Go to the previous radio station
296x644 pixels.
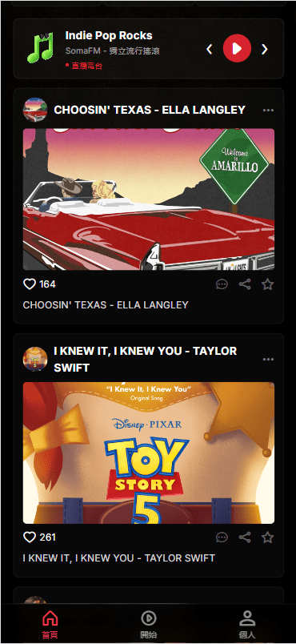click(209, 50)
